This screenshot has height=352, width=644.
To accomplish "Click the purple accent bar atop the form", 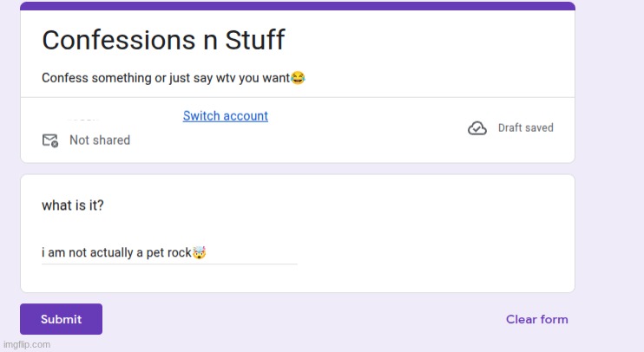I will [297, 6].
